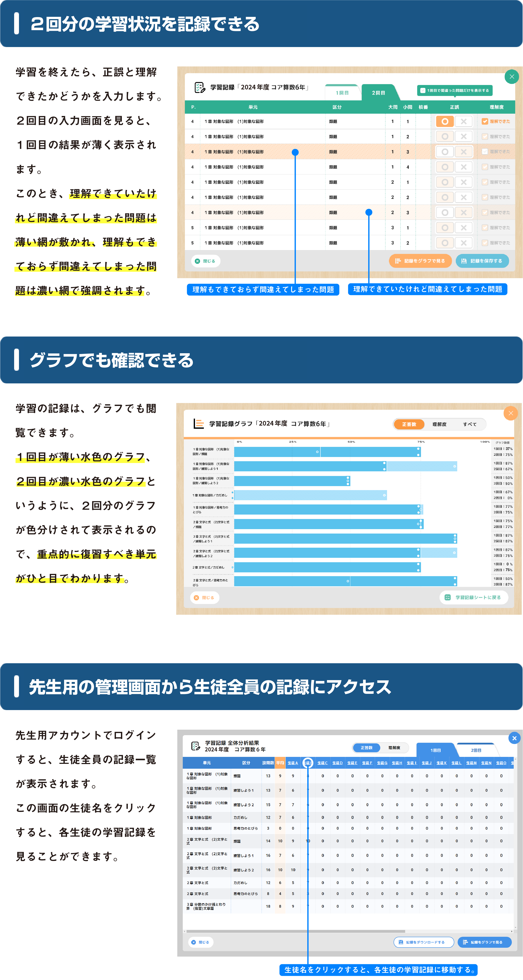Click right arrow of the horizontal scrollbar
Viewport: 523px width, 980px height.
click(512, 931)
